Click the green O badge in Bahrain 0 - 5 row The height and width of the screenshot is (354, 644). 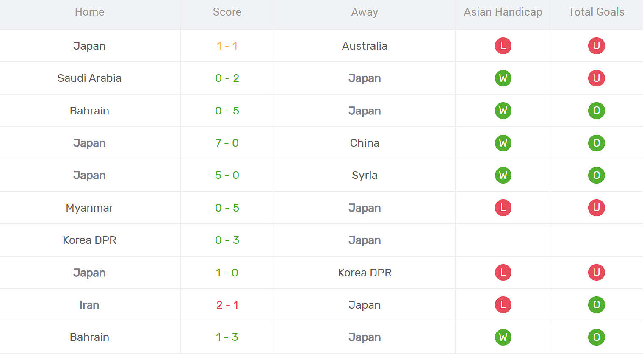click(596, 111)
